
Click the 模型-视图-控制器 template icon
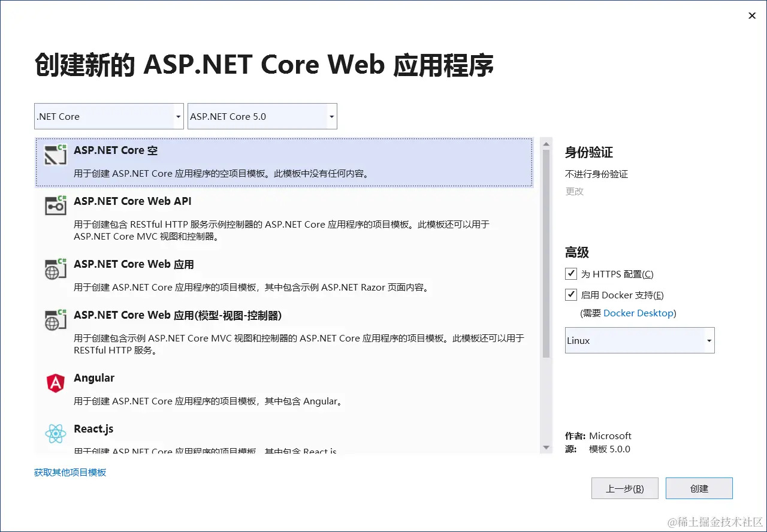[56, 319]
